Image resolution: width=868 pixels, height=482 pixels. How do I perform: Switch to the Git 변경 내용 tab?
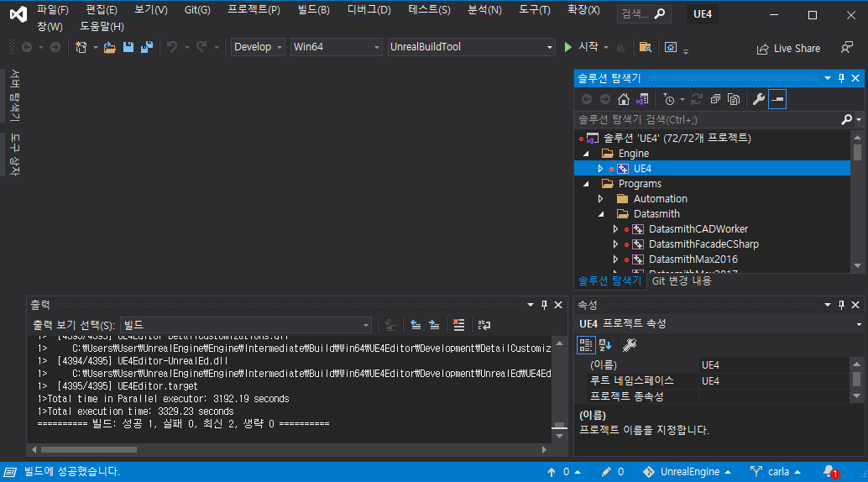682,281
